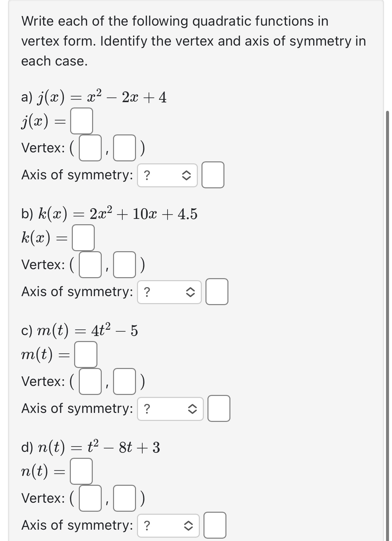Click the n(t) vertex form input box
The height and width of the screenshot is (541, 392).
81,471
